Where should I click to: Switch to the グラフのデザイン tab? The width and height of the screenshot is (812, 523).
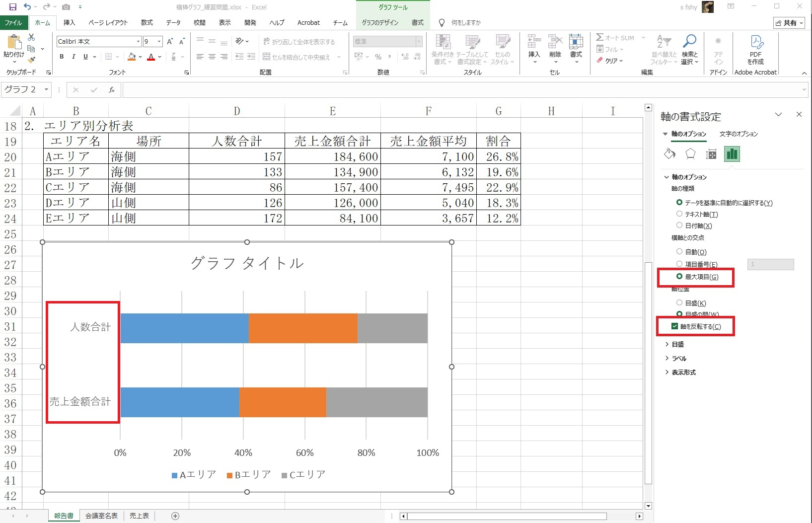coord(380,23)
